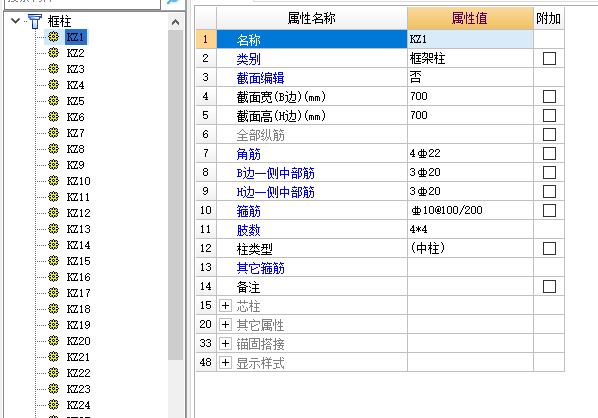The image size is (598, 418).
Task: Expand the 锚固搭接 property group
Action: [x=225, y=344]
